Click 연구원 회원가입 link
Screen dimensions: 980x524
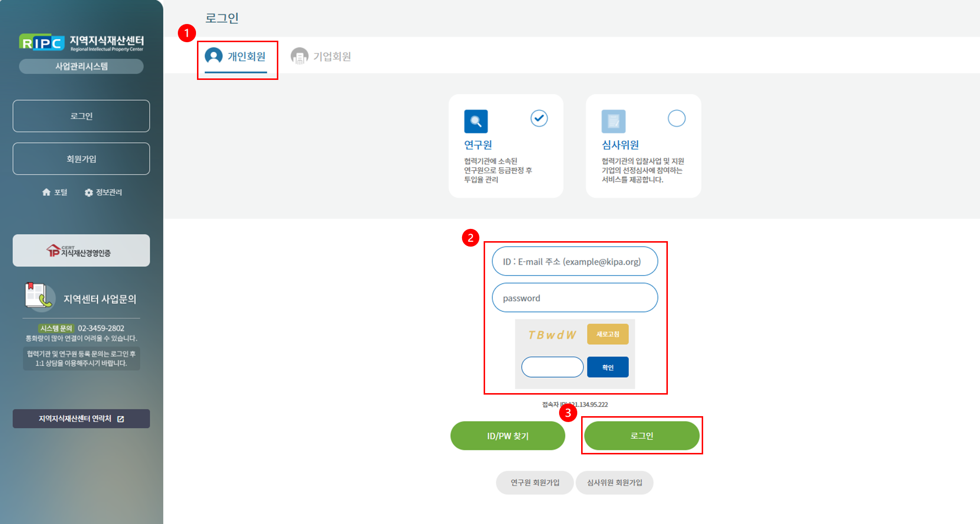pyautogui.click(x=535, y=482)
